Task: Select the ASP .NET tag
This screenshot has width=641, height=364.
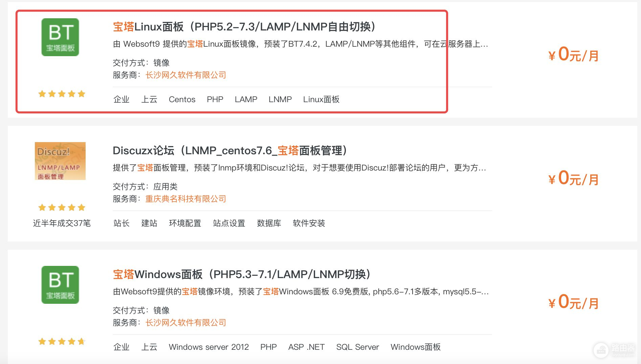Action: tap(306, 347)
